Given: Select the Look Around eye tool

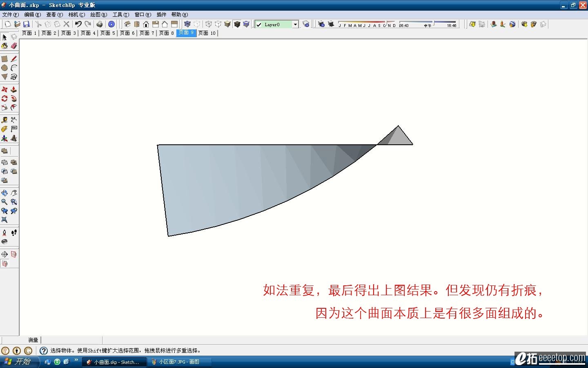Looking at the screenshot, I should point(4,241).
